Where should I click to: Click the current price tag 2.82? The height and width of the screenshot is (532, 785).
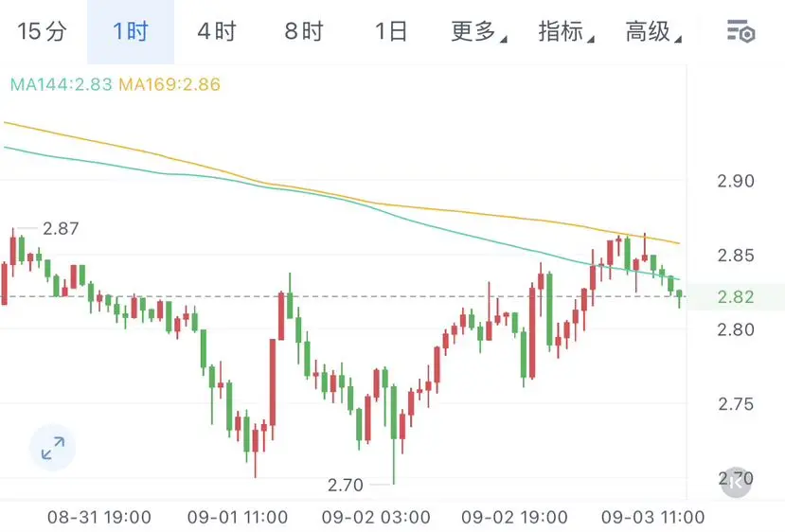[736, 297]
